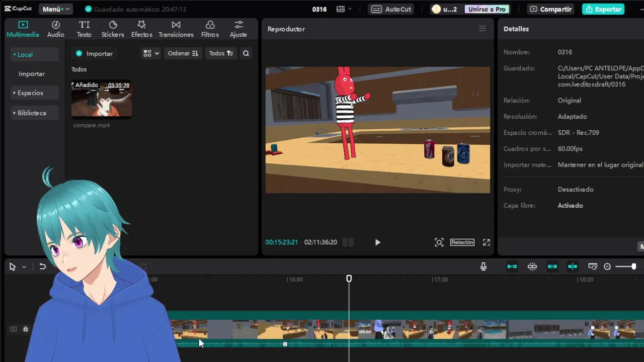The height and width of the screenshot is (362, 644).
Task: Click the Relación aspect ratio button
Action: 462,242
